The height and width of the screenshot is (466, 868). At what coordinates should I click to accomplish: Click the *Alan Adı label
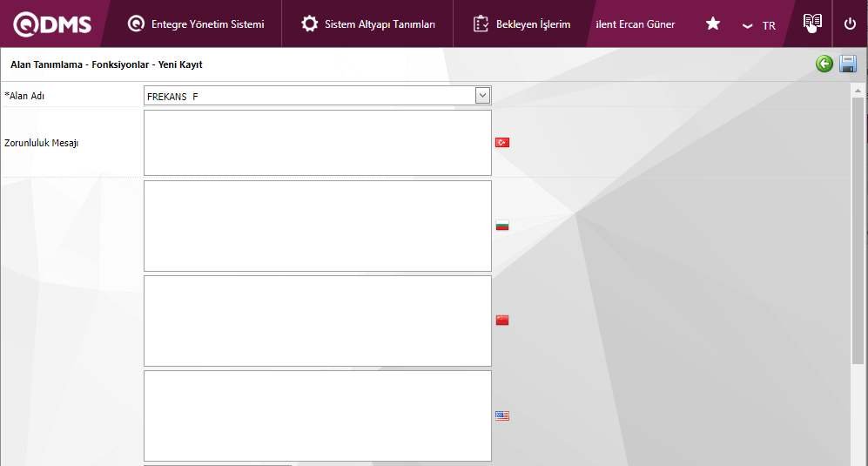(24, 96)
